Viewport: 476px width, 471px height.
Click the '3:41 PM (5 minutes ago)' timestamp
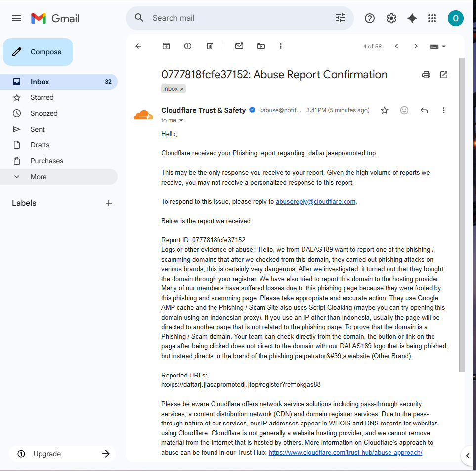point(338,110)
